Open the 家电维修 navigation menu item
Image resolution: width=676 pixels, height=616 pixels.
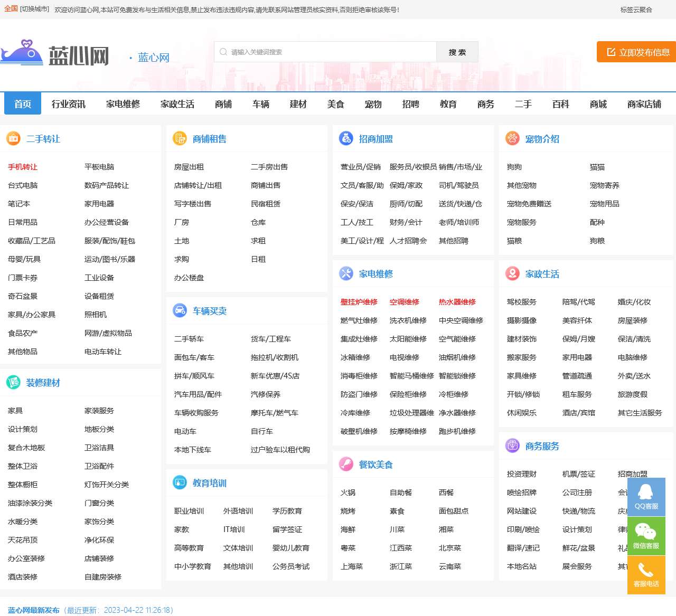point(123,104)
